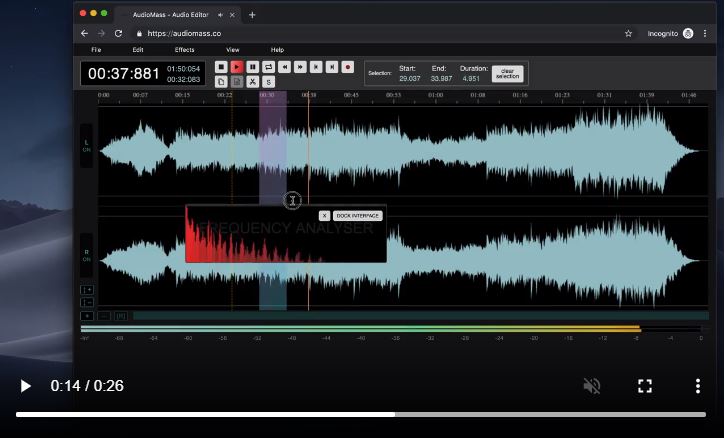Jump to end of track button
The image size is (725, 438).
tap(332, 67)
